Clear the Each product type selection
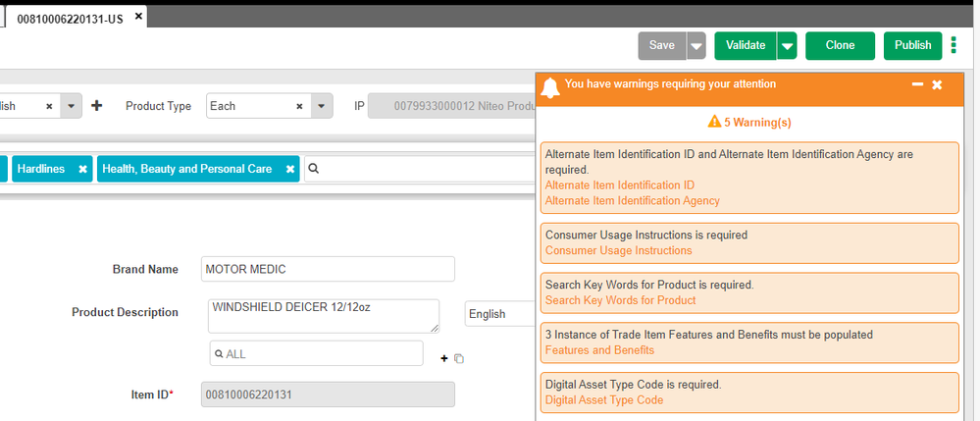Image resolution: width=980 pixels, height=421 pixels. 299,106
